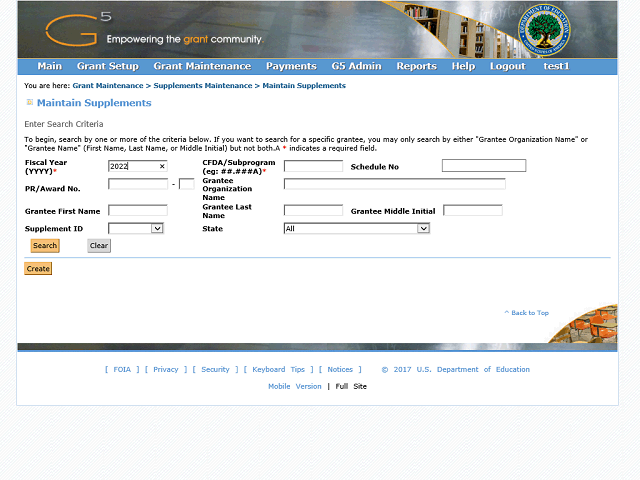Open the Reports menu
Screen dimensions: 640x480
click(x=416, y=66)
